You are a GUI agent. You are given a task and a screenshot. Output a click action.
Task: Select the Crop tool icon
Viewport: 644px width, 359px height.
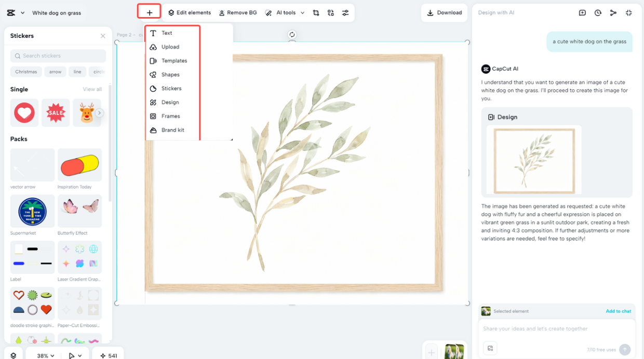click(x=316, y=12)
